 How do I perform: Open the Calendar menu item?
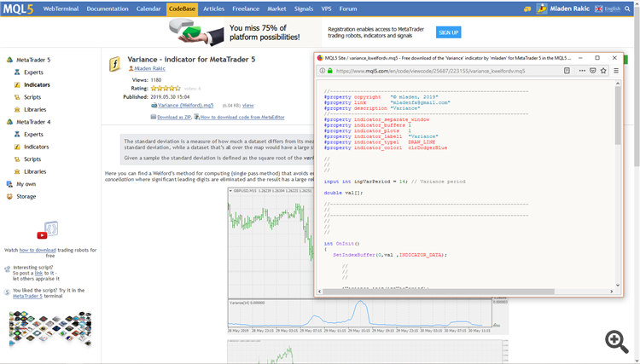pyautogui.click(x=148, y=9)
